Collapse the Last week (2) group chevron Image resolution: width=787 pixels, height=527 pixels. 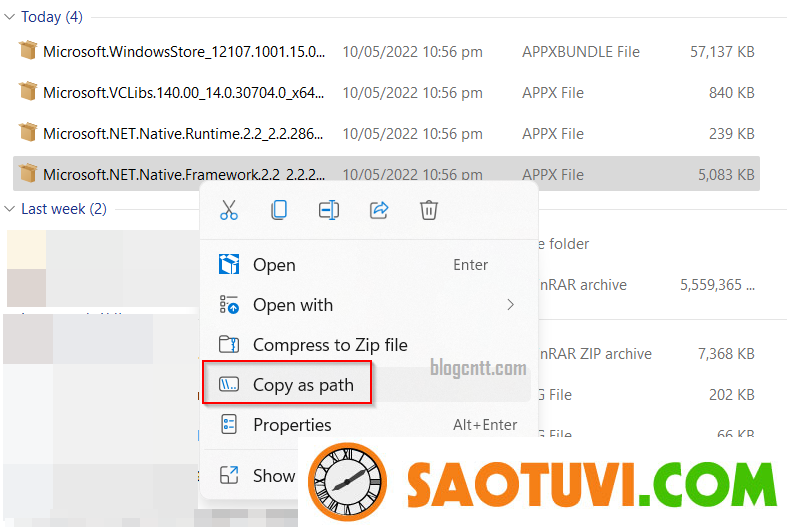pyautogui.click(x=10, y=209)
